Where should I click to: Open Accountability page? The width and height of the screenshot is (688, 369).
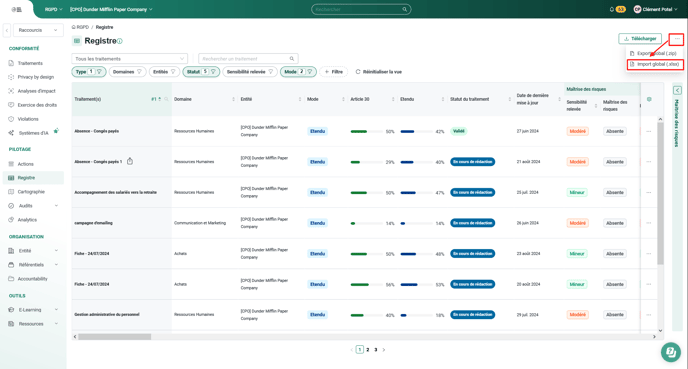tap(32, 279)
